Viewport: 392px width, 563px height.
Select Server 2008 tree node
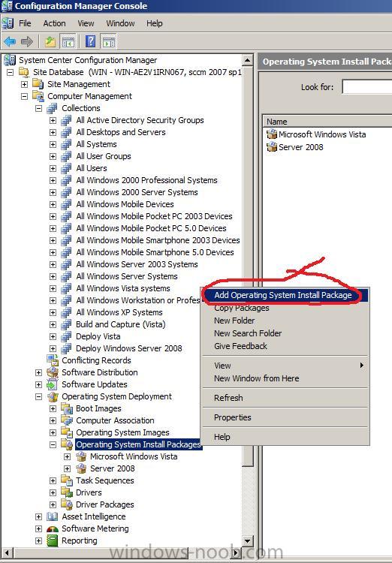113,468
